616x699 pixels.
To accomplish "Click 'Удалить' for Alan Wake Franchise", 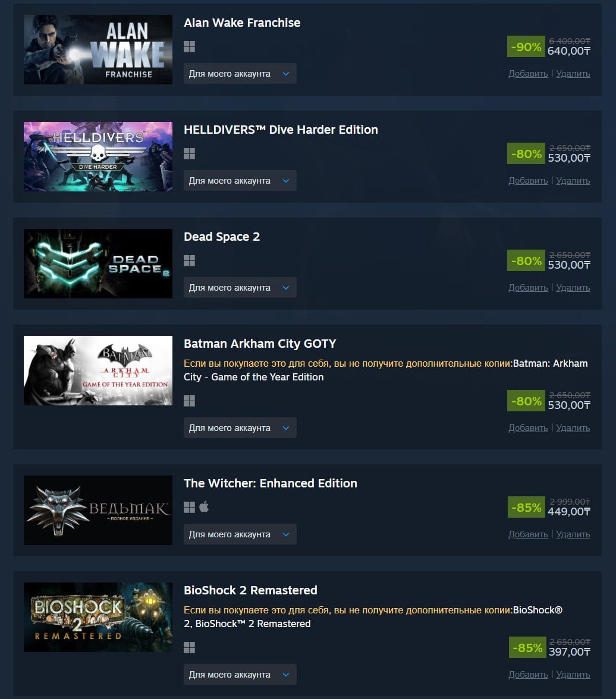I will tap(573, 74).
